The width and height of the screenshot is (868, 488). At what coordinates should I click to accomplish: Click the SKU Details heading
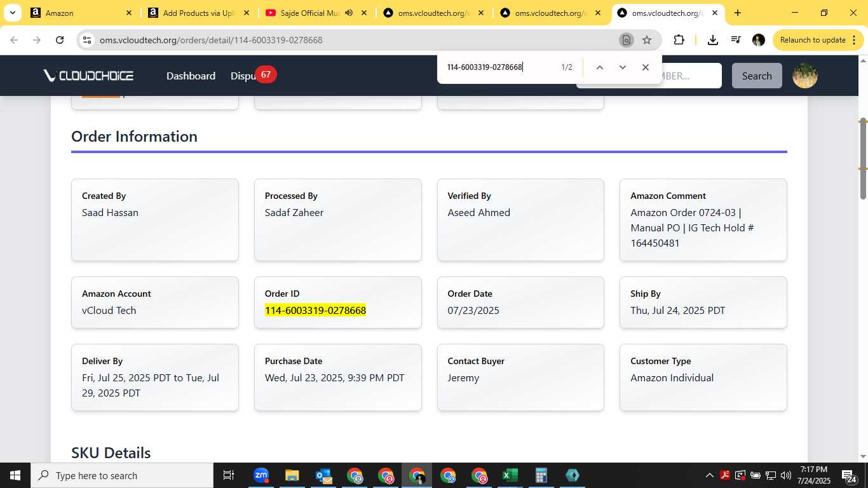[111, 453]
